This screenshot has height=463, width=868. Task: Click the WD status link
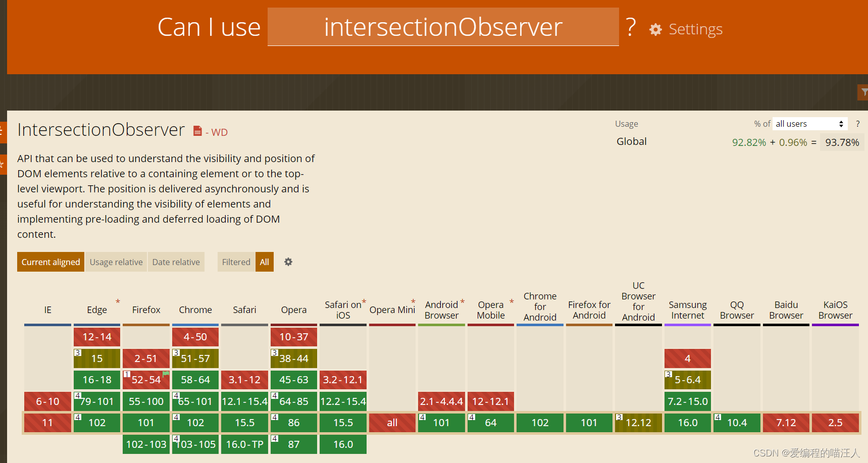pos(219,132)
